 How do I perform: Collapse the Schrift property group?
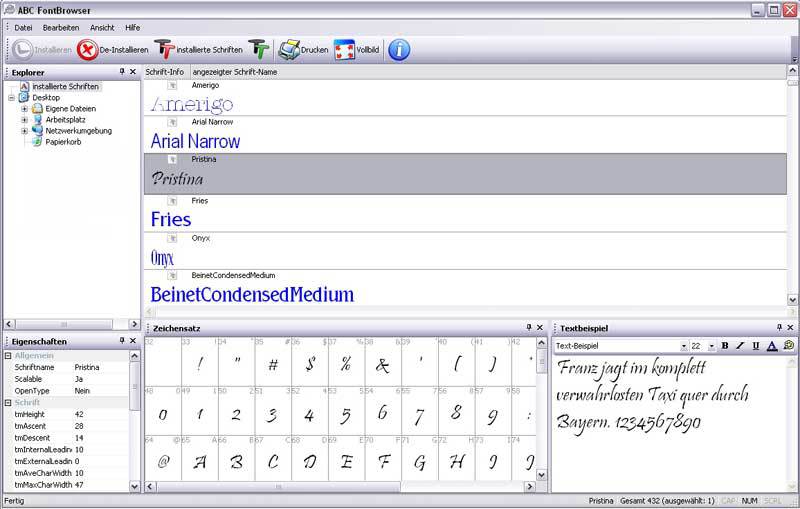click(x=8, y=403)
